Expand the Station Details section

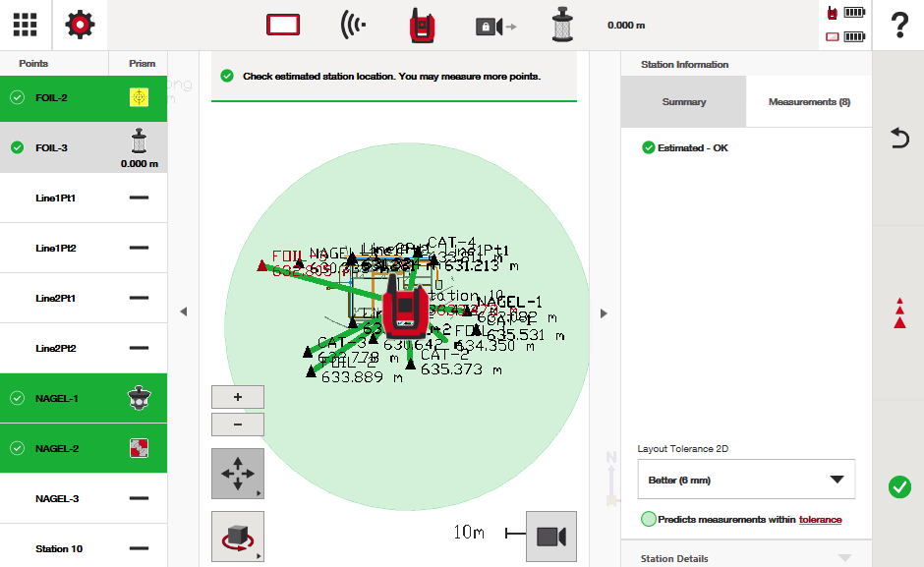(x=746, y=557)
